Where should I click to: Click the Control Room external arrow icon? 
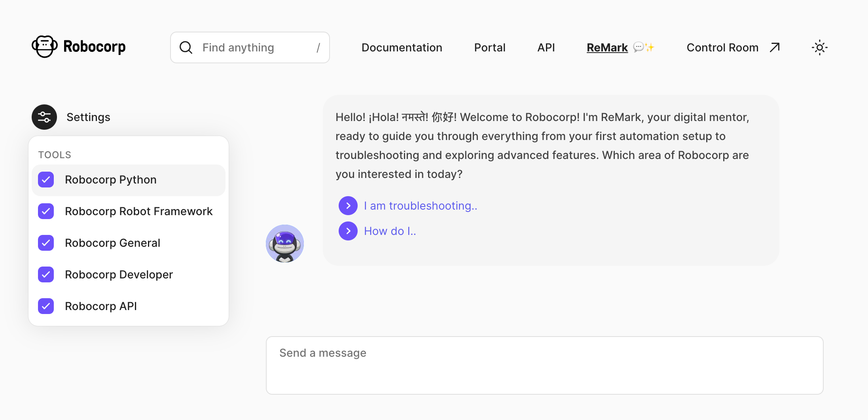775,47
